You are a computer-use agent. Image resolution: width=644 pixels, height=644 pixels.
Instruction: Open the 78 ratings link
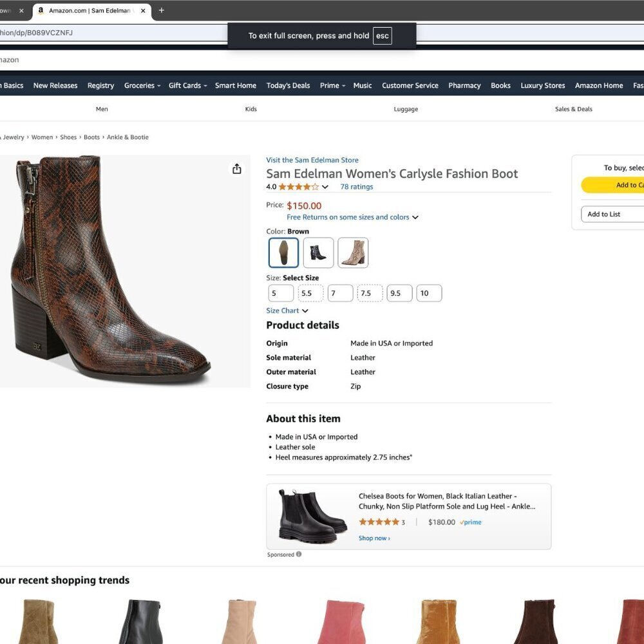pos(357,187)
